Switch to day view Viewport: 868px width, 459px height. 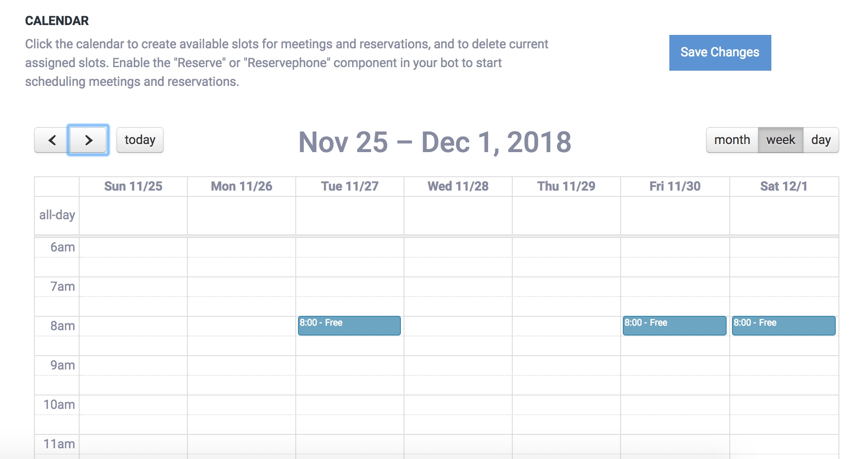821,140
